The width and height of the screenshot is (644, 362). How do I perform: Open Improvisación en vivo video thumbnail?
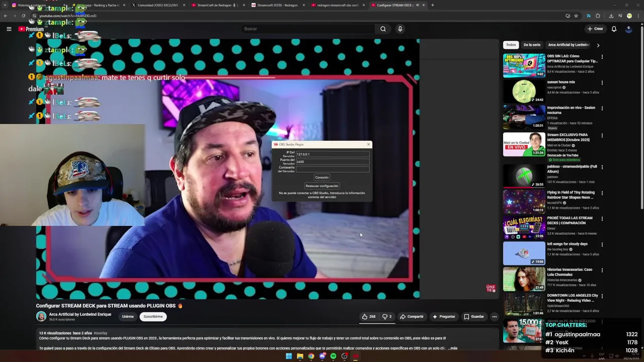pos(524,117)
